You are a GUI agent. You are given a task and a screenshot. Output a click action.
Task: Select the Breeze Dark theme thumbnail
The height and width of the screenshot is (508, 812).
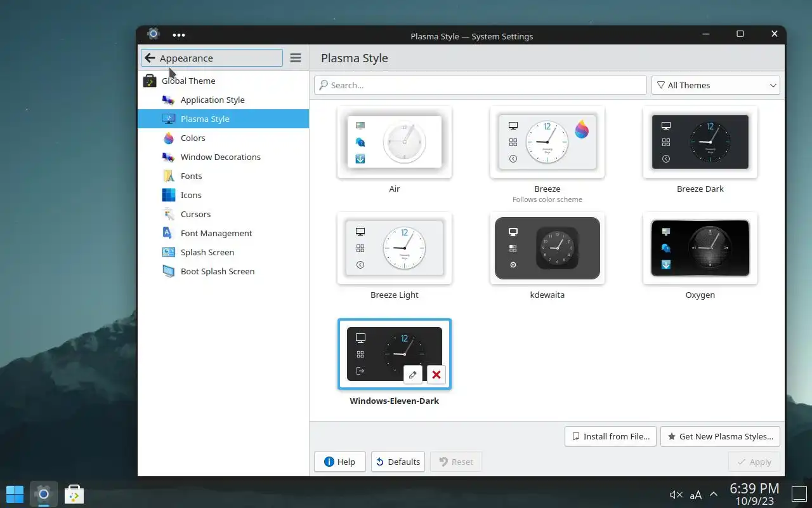(700, 142)
